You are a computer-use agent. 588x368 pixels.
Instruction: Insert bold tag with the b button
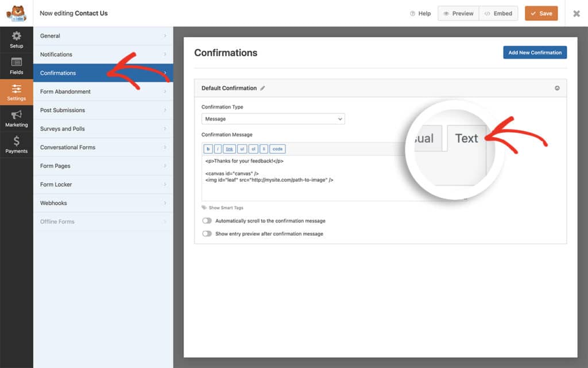pyautogui.click(x=208, y=149)
